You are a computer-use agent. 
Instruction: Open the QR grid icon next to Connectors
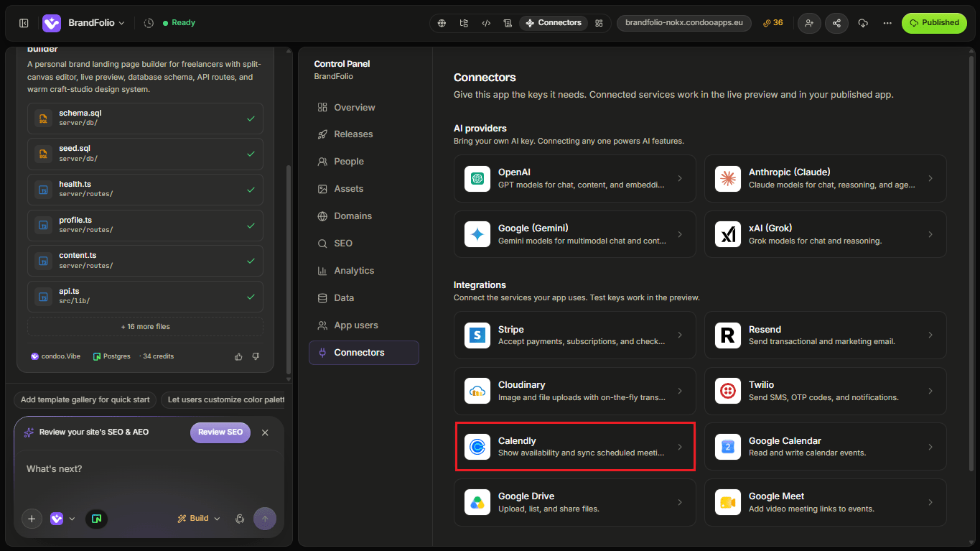pyautogui.click(x=599, y=23)
